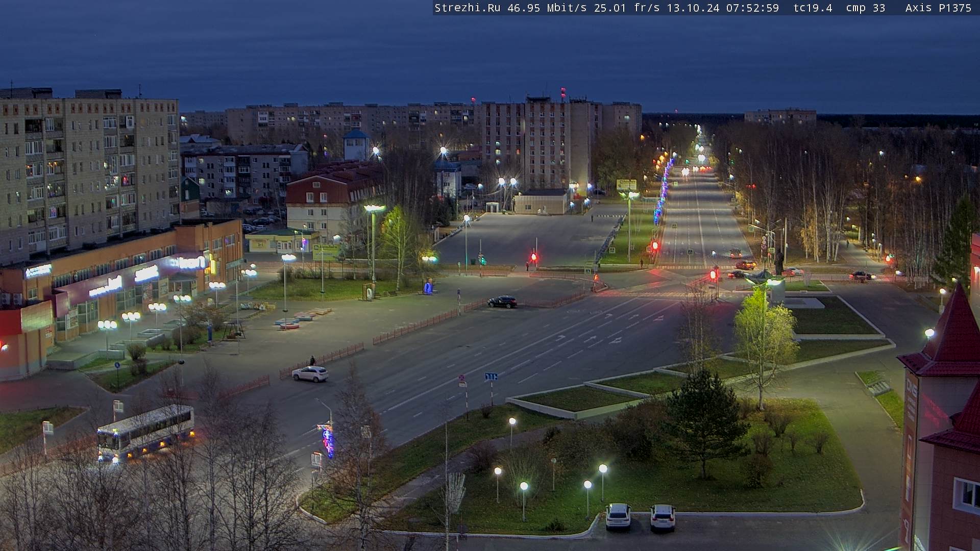Select the 13.10.24 date stamp
Screen dimensions: 980x551
point(693,8)
